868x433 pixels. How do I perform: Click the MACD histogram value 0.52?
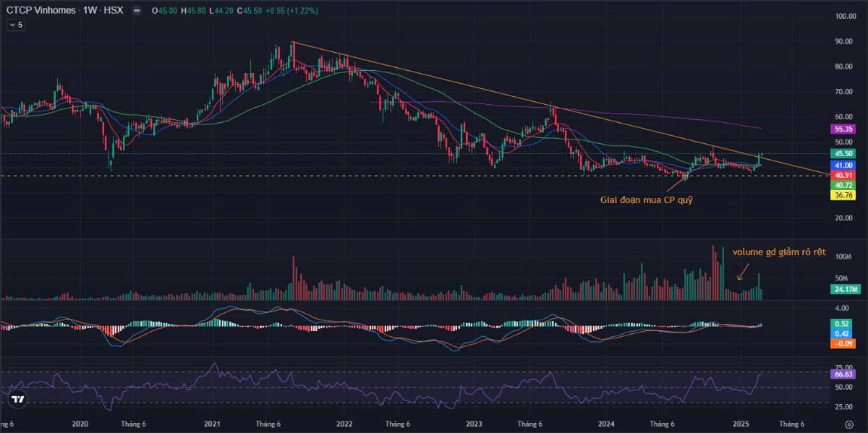(843, 324)
